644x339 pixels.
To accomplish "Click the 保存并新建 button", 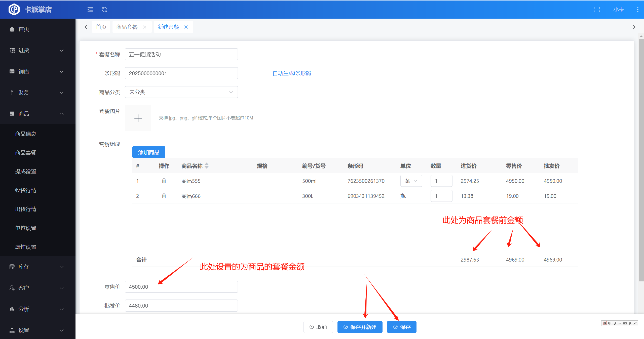I will [360, 327].
